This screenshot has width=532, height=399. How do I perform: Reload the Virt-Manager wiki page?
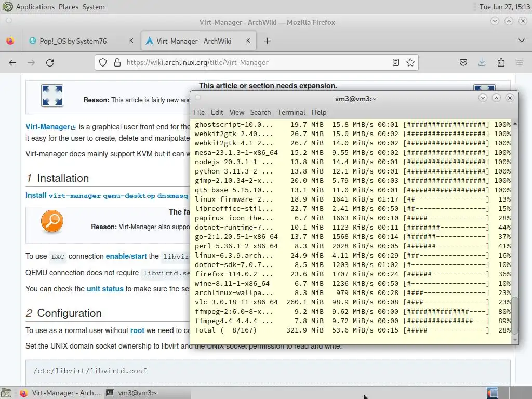[50, 62]
